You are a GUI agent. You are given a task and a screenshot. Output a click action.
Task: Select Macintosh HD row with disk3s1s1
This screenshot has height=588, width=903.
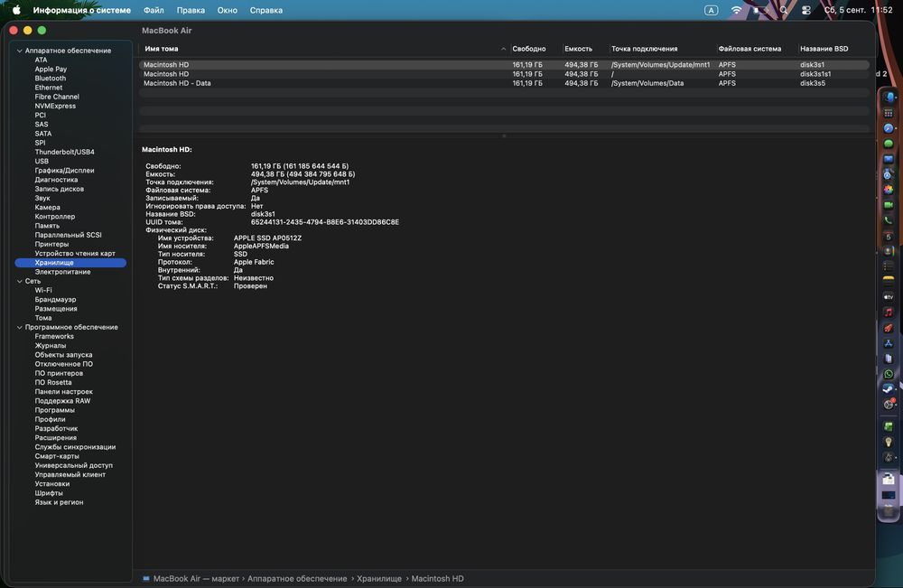[x=504, y=74]
